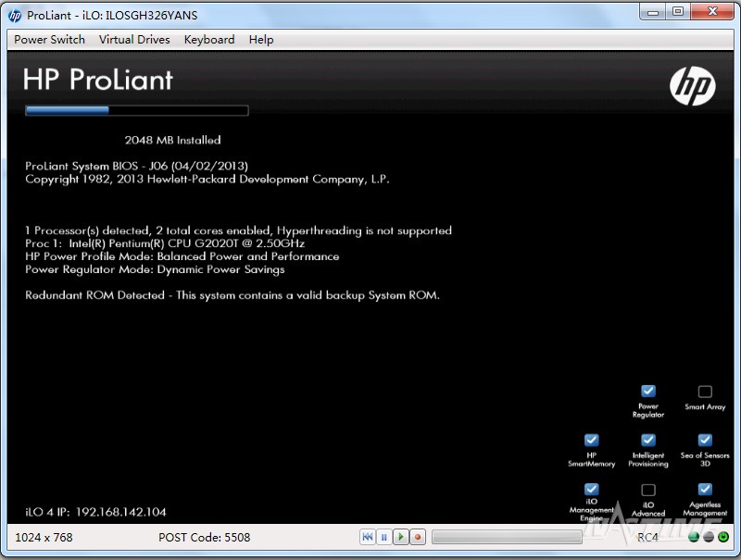Close the iLO console window

712,12
